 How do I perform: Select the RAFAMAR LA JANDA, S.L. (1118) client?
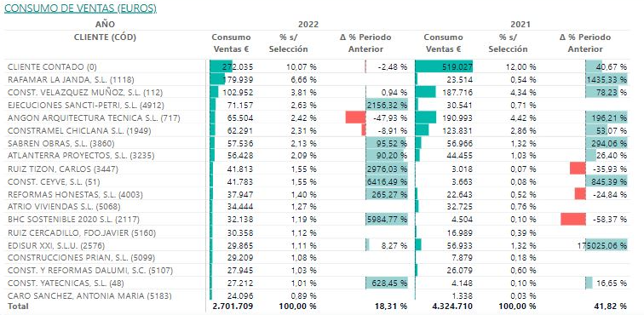click(x=71, y=79)
